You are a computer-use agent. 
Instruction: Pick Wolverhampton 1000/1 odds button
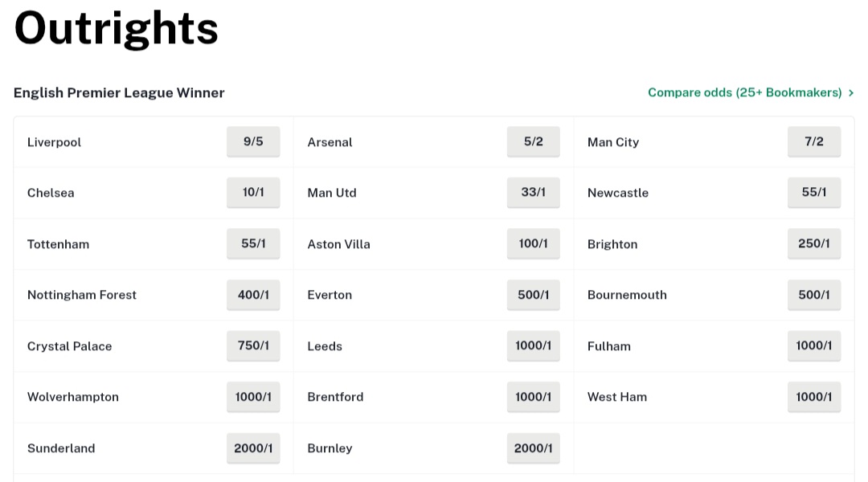click(253, 397)
